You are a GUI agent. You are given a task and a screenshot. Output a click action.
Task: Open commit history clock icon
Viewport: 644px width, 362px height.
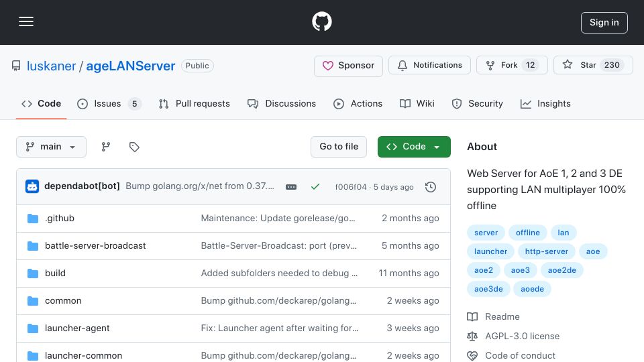click(x=431, y=187)
